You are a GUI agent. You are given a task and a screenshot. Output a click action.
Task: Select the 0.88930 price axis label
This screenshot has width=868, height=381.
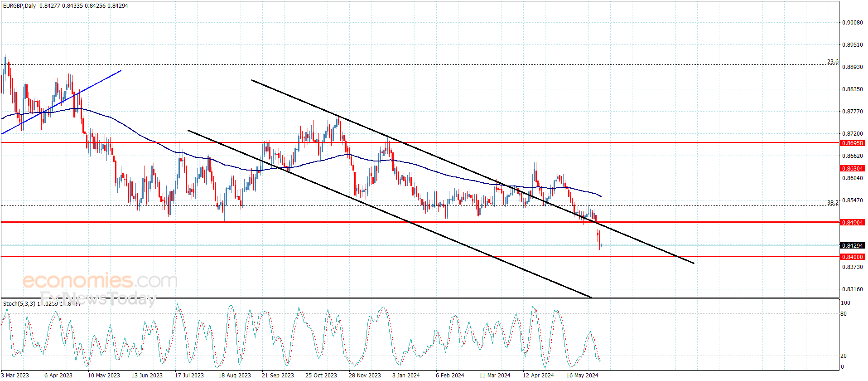click(x=852, y=67)
